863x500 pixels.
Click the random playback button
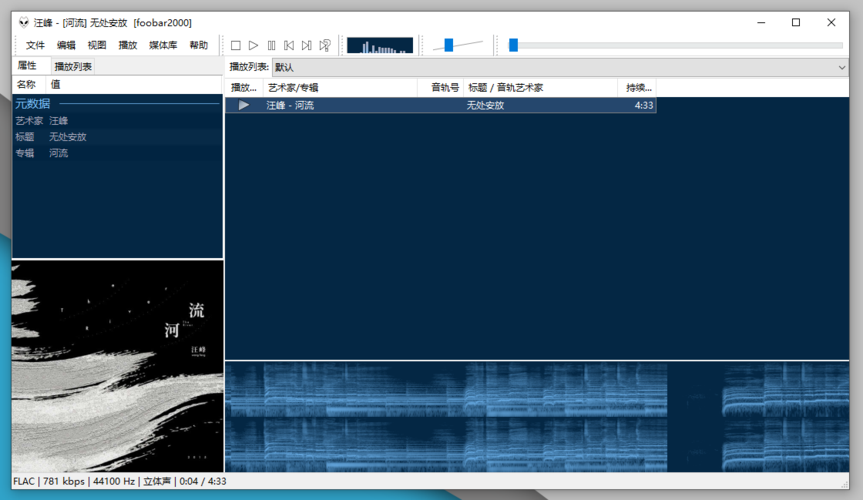(325, 46)
